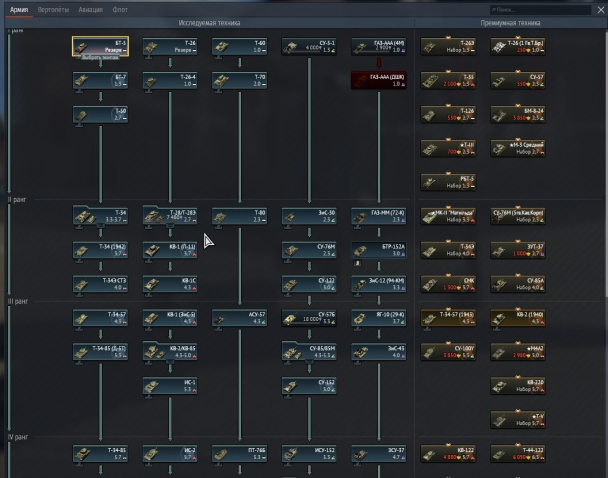The width and height of the screenshot is (608, 478).
Task: Select the КВ-1 (Л-11) heavy tank card
Action: click(170, 250)
